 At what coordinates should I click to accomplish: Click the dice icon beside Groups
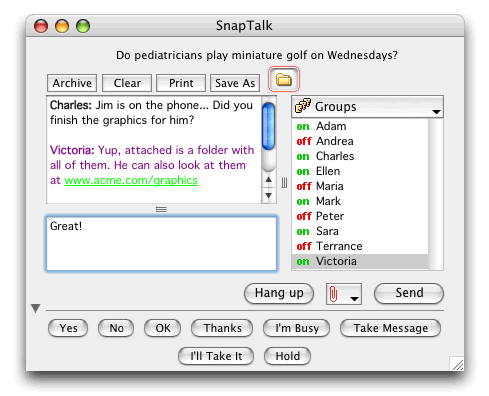[x=302, y=106]
